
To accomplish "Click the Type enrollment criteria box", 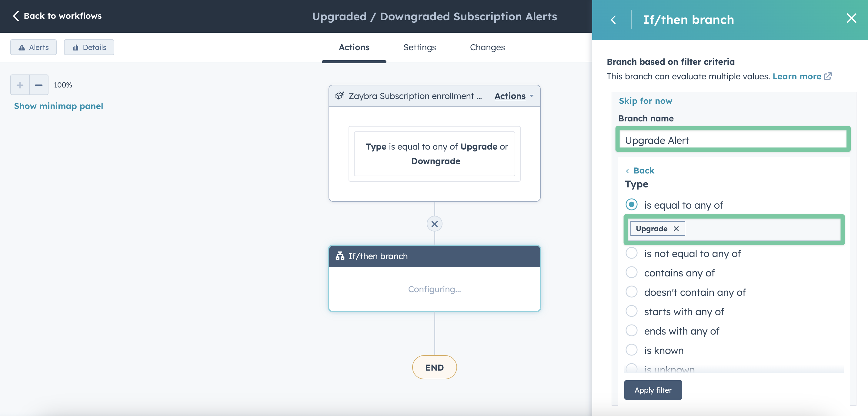I will click(434, 154).
